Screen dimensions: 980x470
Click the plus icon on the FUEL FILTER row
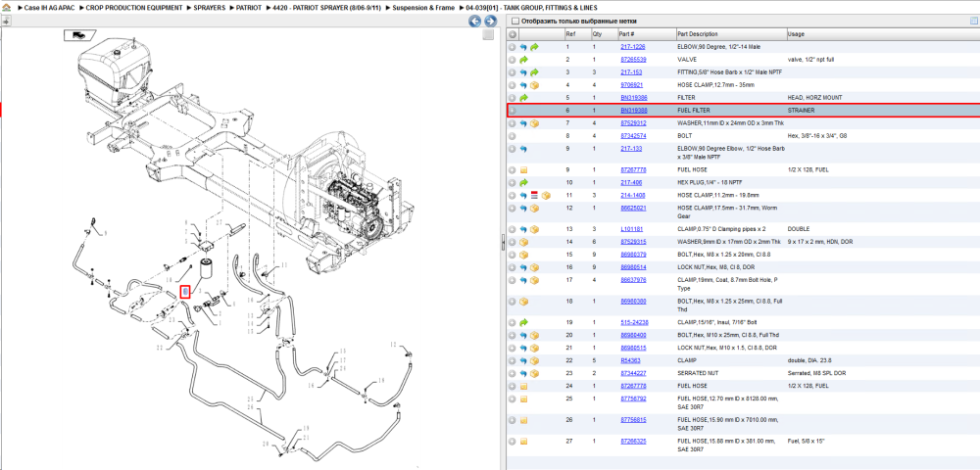pos(513,111)
